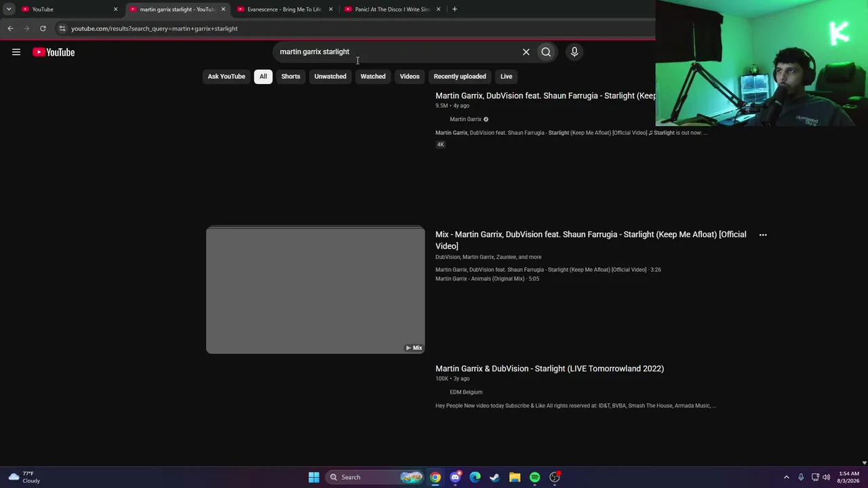Open Spotify from the taskbar
This screenshot has width=868, height=488.
pyautogui.click(x=534, y=477)
